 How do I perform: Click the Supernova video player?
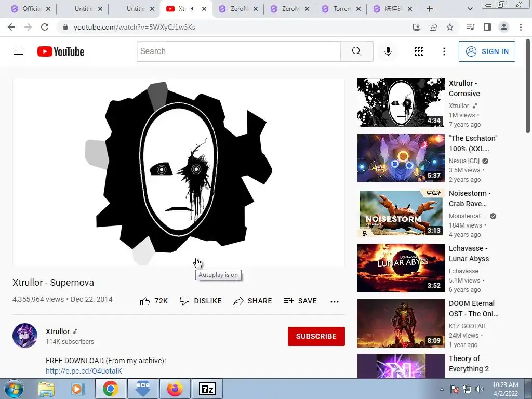point(179,172)
